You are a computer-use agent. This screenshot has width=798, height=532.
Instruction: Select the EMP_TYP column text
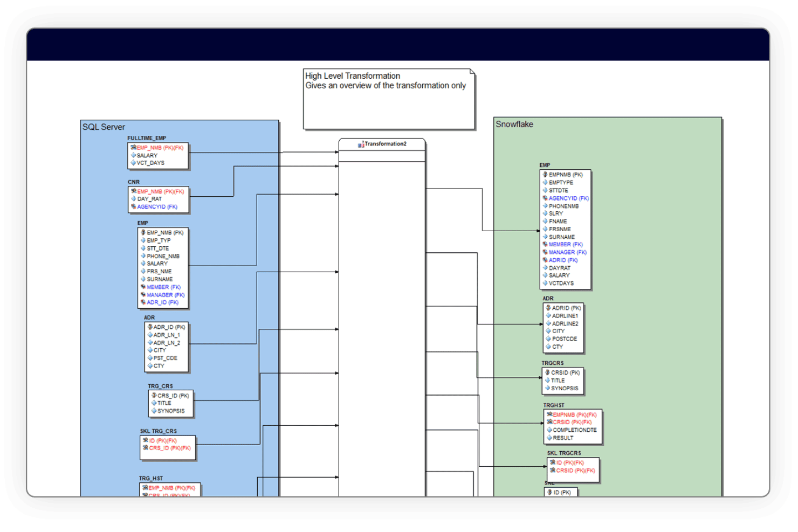tap(159, 240)
